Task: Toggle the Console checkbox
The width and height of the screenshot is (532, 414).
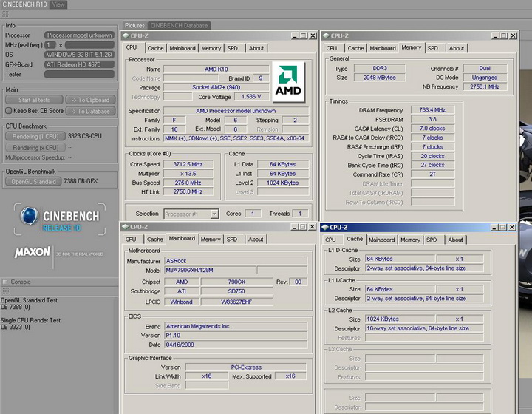Action: coord(6,282)
